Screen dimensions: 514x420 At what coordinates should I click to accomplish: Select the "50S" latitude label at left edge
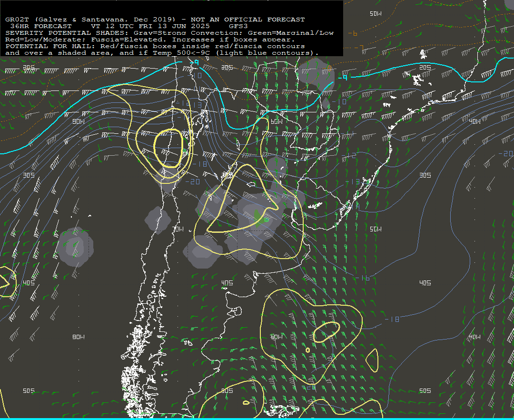(x=29, y=391)
